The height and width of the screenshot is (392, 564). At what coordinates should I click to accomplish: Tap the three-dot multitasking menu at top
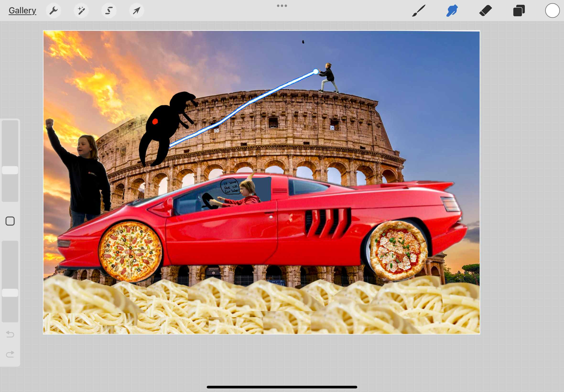(282, 6)
